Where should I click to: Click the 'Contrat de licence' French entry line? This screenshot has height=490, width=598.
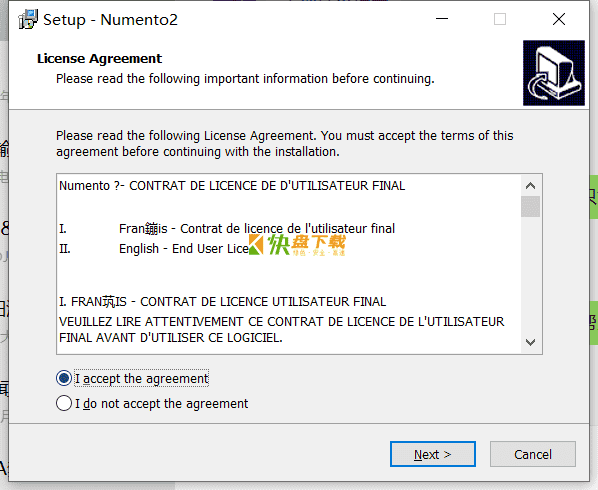point(257,228)
